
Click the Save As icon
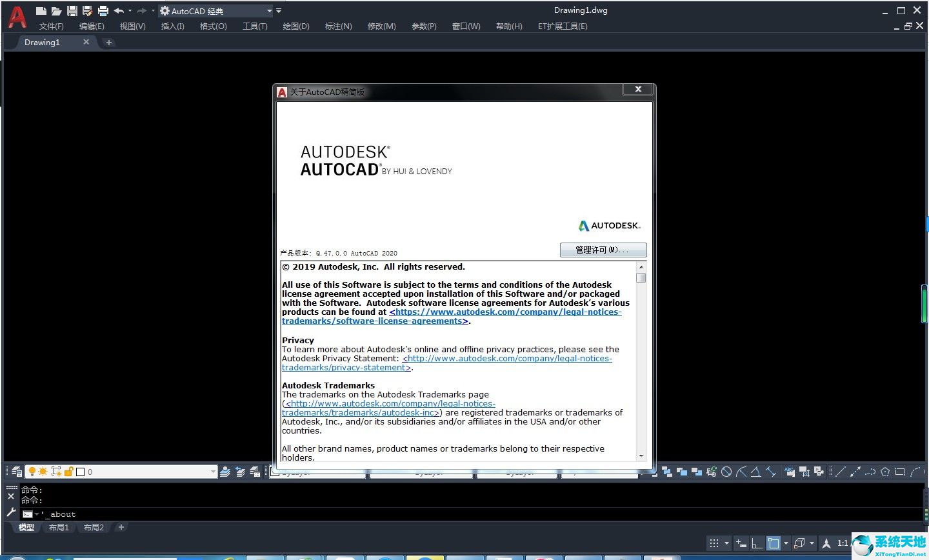click(88, 11)
